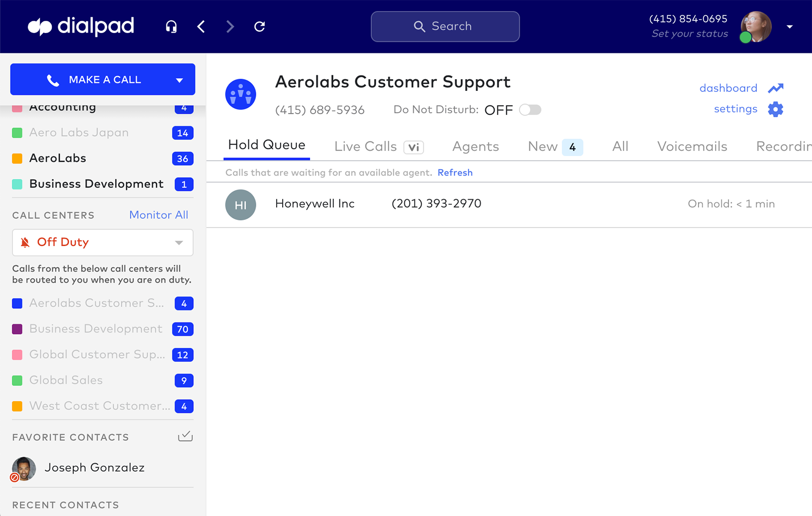Click the dashboard trend arrow icon
The image size is (812, 516).
click(775, 88)
